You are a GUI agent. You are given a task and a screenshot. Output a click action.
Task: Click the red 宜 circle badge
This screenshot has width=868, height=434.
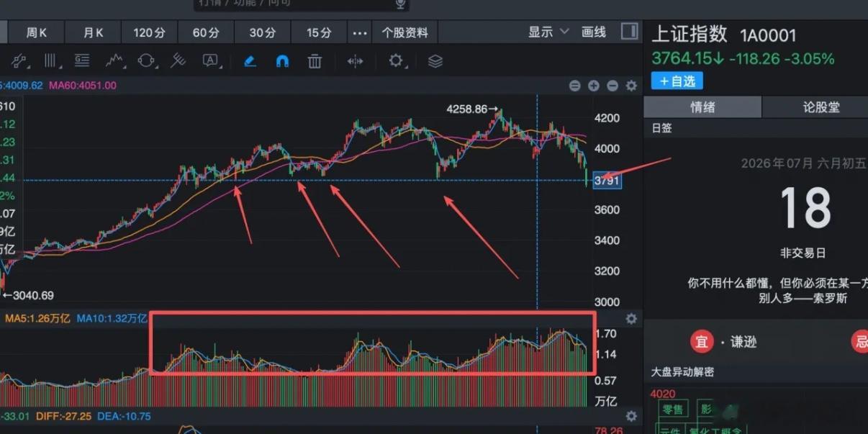point(702,342)
